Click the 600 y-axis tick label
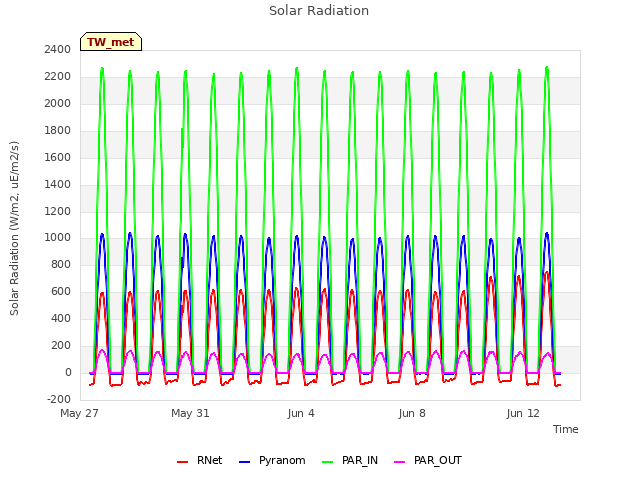 pos(61,291)
